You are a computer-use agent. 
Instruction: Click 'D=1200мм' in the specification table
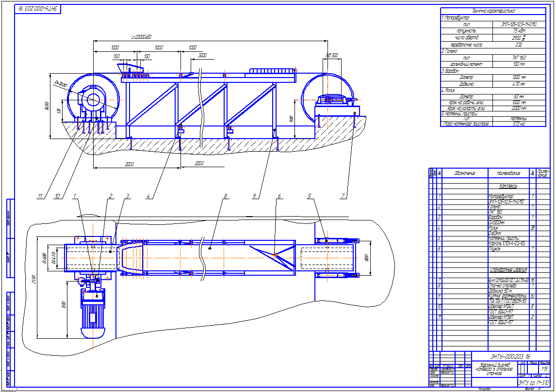coord(497,223)
